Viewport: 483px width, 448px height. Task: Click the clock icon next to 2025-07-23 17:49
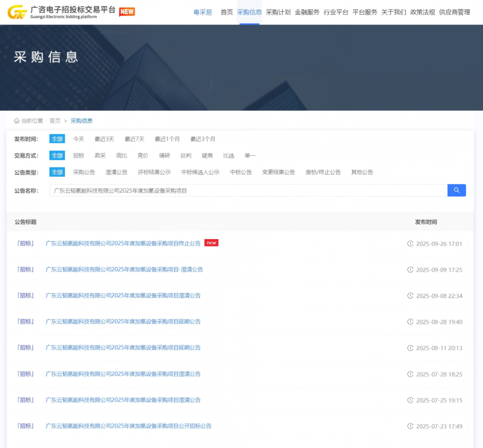(410, 426)
